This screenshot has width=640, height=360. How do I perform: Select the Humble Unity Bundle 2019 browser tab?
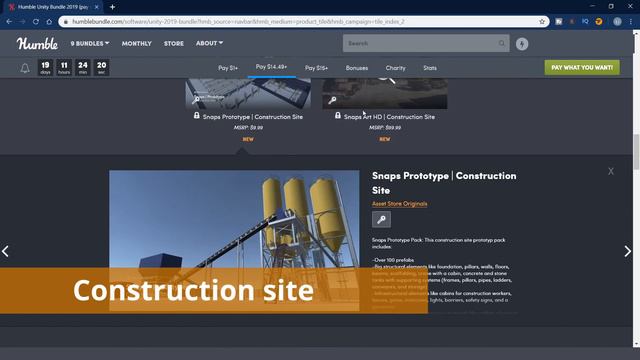pos(54,7)
